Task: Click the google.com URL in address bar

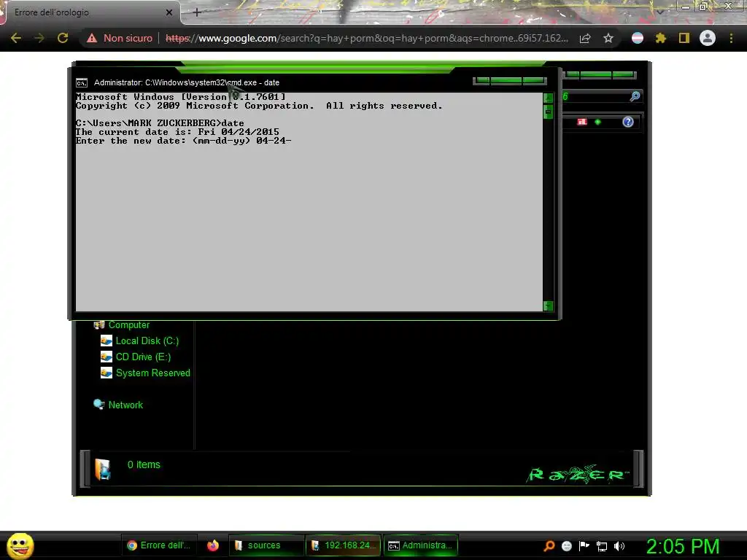Action: click(x=367, y=38)
